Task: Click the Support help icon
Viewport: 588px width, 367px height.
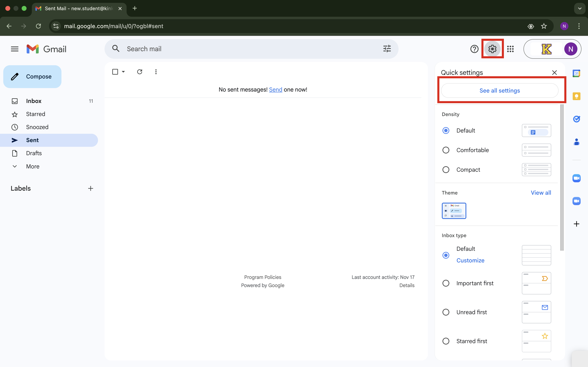Action: pyautogui.click(x=474, y=49)
